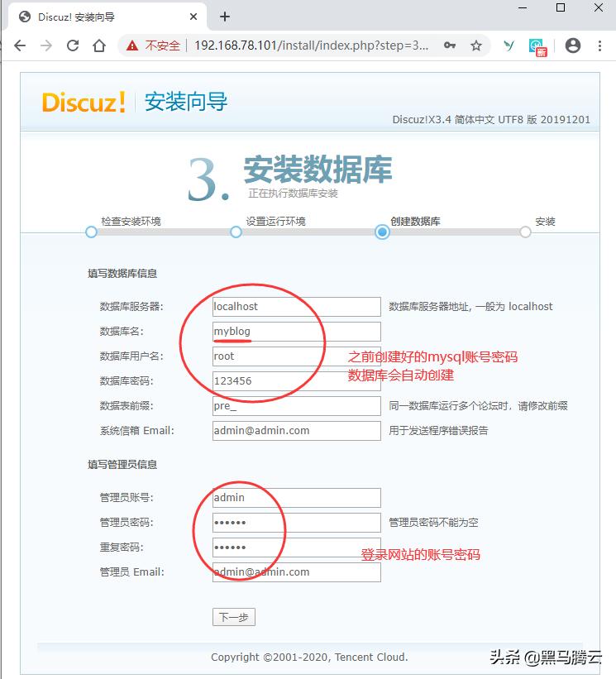Click the 数据库密码 123456 field
Screen dimensions: 616x679
tap(297, 381)
